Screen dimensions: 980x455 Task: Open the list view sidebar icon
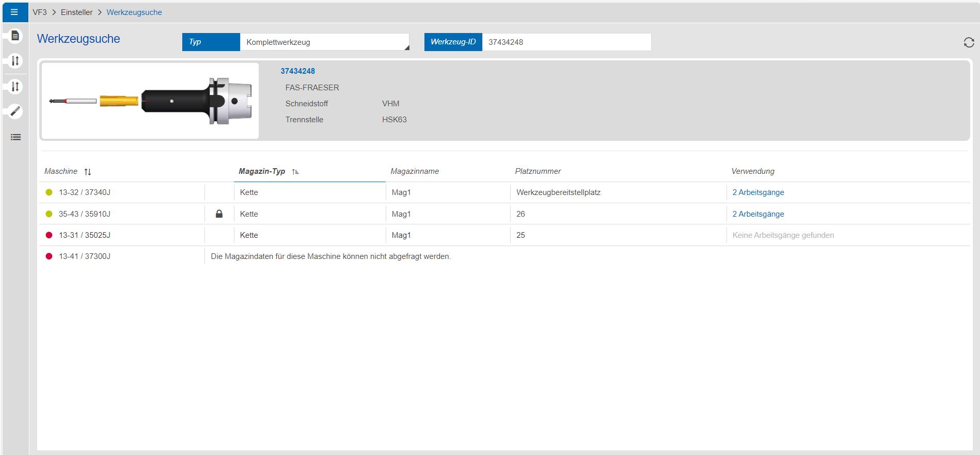(x=15, y=137)
